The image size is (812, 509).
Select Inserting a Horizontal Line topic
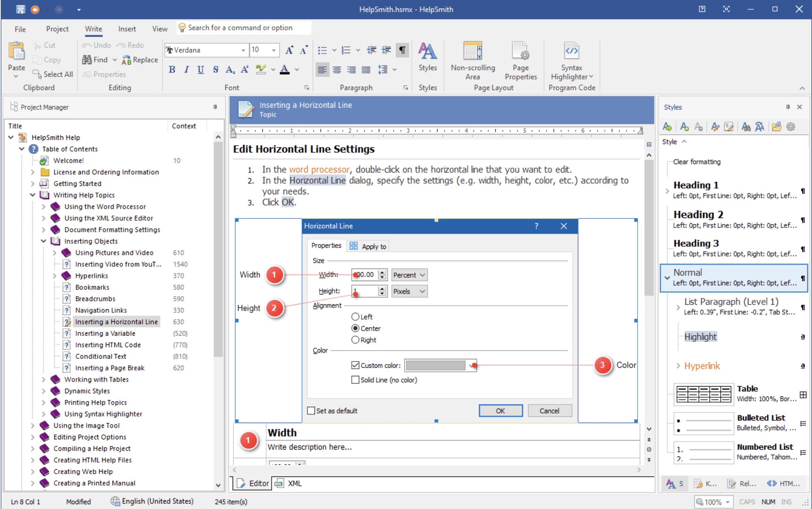click(x=116, y=322)
